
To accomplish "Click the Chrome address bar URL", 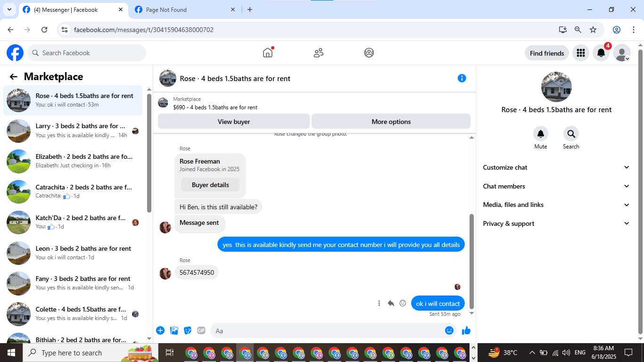I will 144,30.
